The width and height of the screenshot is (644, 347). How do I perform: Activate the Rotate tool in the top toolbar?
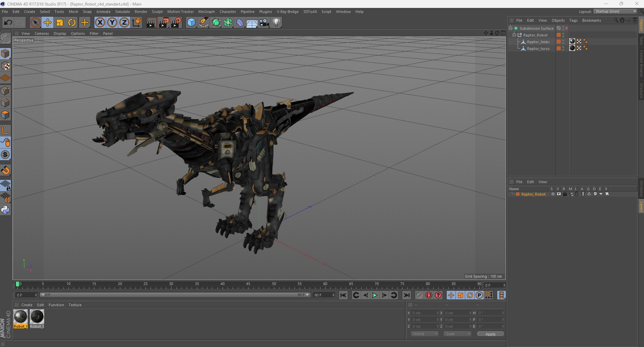[x=72, y=22]
